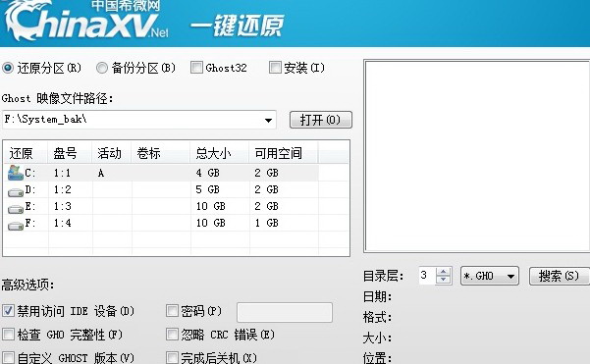
Task: Click the empty search results list box
Action: 477,156
